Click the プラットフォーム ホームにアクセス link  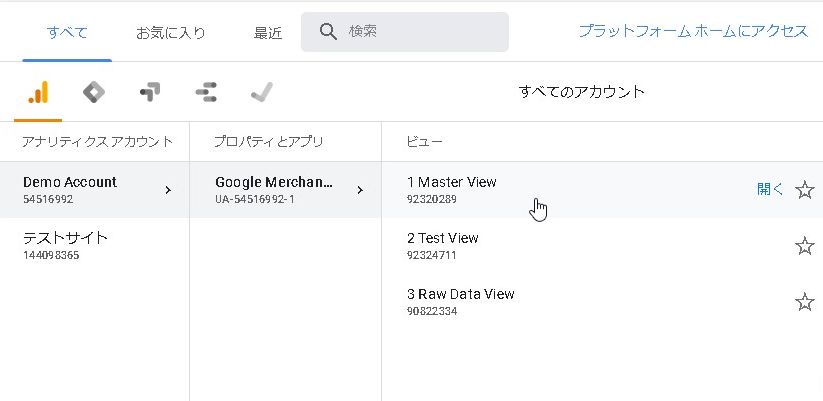click(x=692, y=31)
